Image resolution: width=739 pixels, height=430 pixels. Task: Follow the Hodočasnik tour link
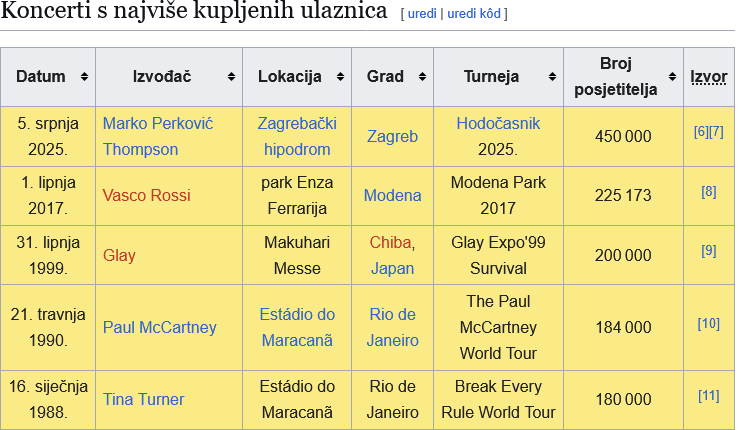tap(498, 124)
